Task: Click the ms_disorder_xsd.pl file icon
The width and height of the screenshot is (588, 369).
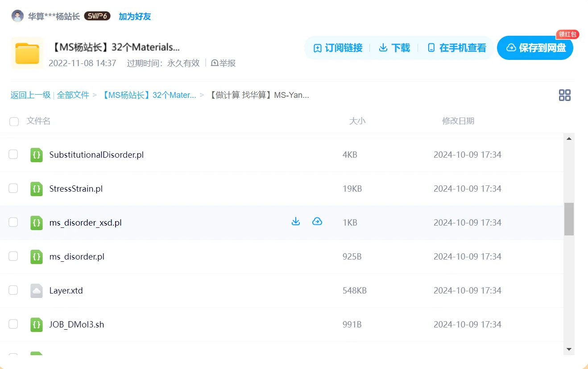Action: [37, 223]
